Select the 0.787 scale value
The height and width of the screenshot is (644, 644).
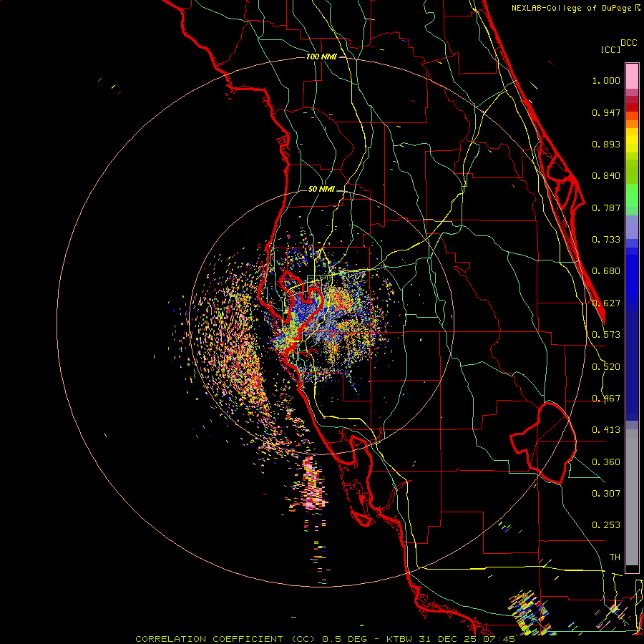point(606,208)
